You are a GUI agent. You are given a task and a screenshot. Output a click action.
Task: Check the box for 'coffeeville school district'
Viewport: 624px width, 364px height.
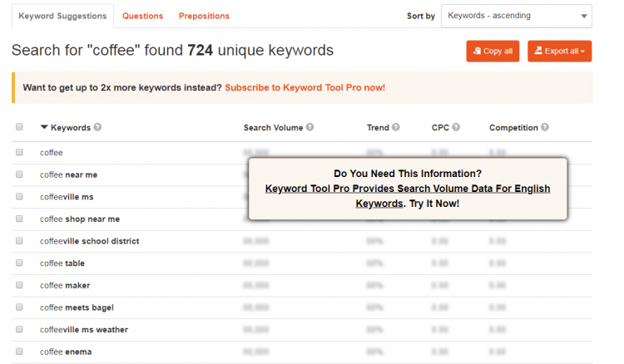pos(19,241)
